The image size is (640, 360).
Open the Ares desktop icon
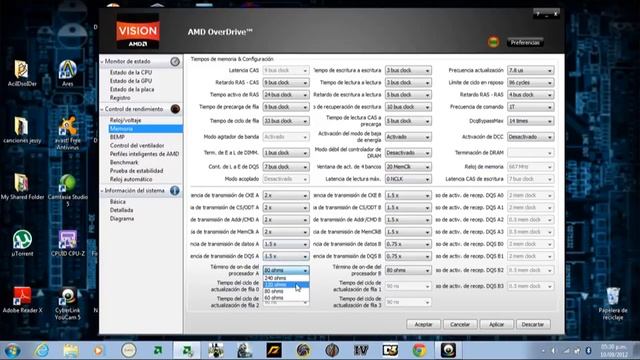pos(67,73)
